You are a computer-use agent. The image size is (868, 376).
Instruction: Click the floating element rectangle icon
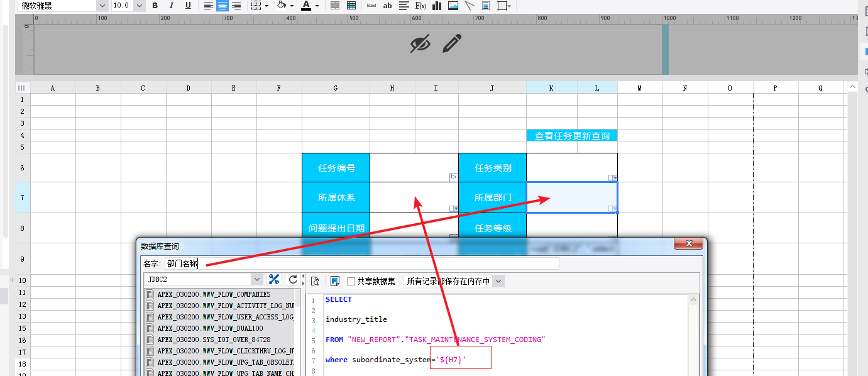[x=502, y=6]
